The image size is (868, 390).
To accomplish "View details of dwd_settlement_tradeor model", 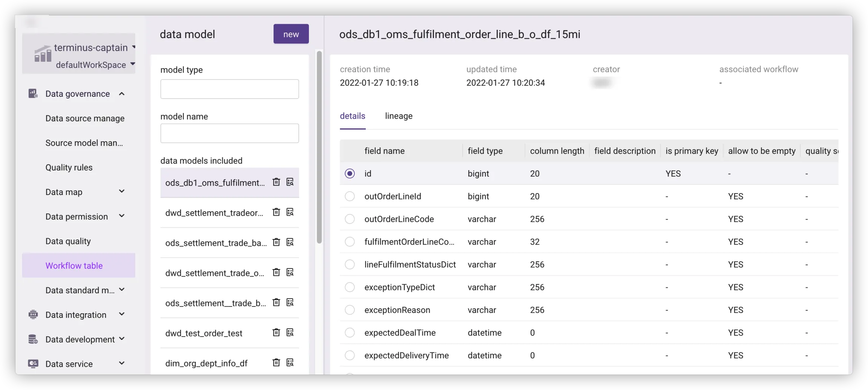I will click(290, 212).
